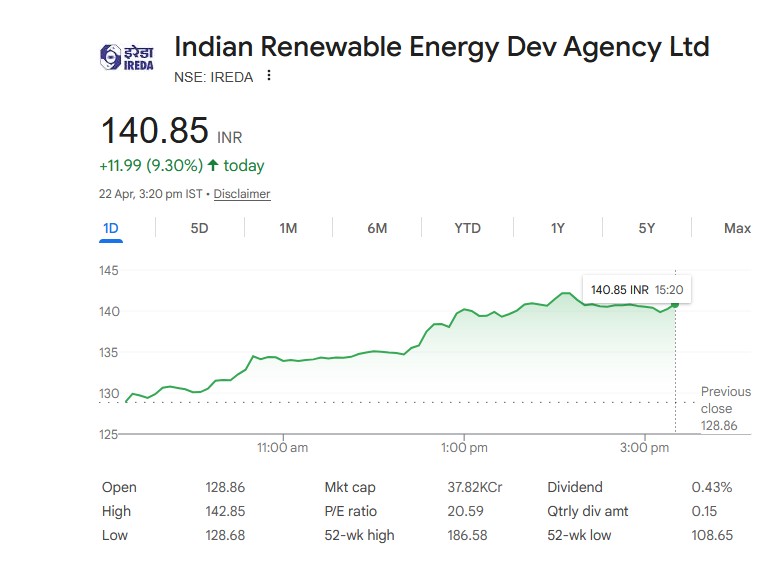Click the Indian Renewable Energy Dev Agency title
769x580 pixels.
[441, 46]
